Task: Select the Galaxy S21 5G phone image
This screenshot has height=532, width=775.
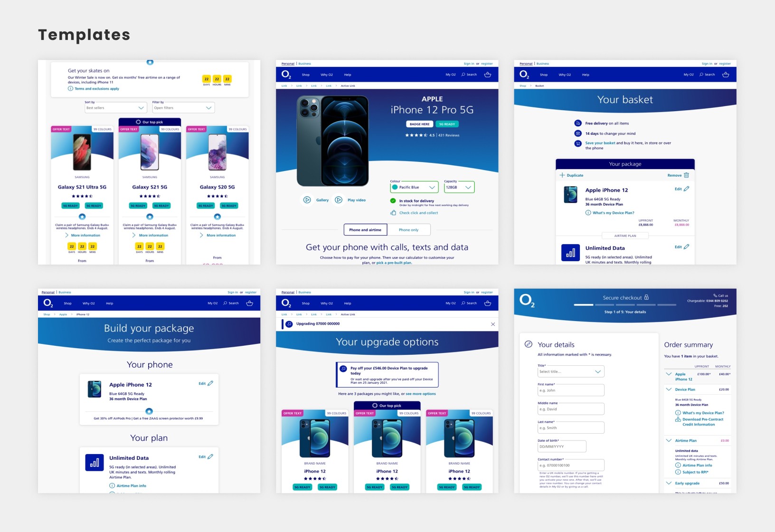Action: point(150,152)
